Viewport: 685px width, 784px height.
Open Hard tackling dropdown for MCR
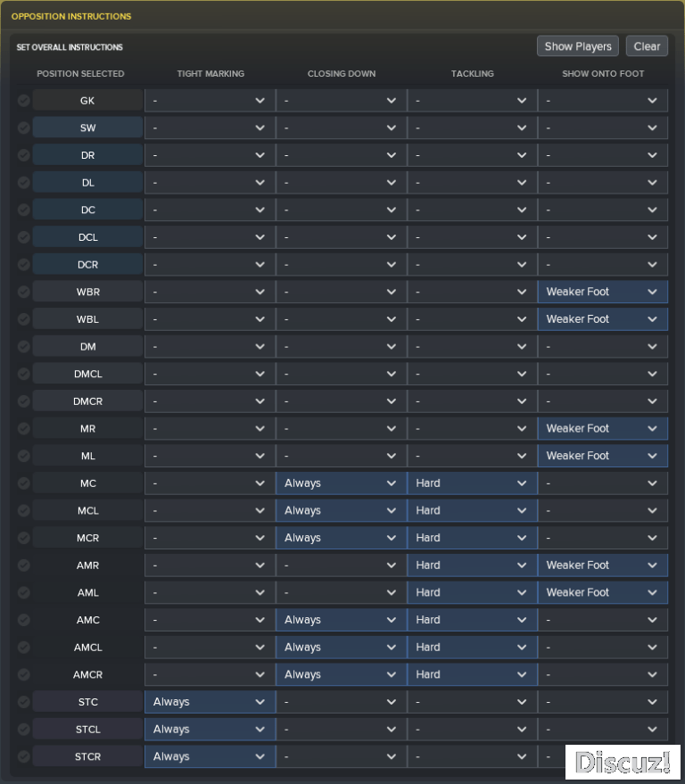click(x=473, y=538)
